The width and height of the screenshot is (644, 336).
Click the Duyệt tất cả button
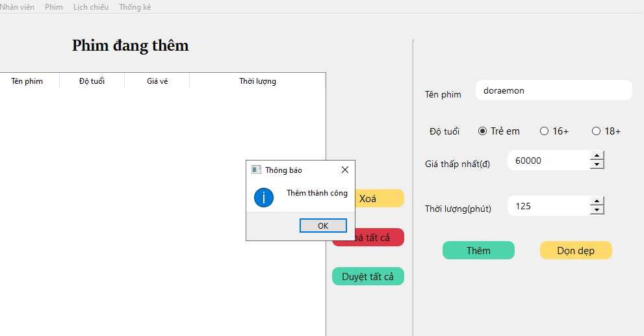pos(368,276)
